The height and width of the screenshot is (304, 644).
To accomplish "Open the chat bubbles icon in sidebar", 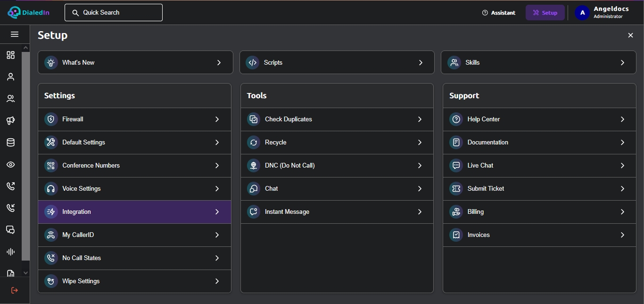I will tap(10, 230).
